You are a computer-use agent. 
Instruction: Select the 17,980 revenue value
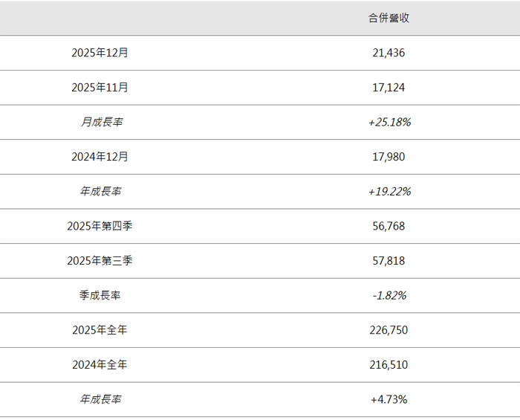click(389, 157)
